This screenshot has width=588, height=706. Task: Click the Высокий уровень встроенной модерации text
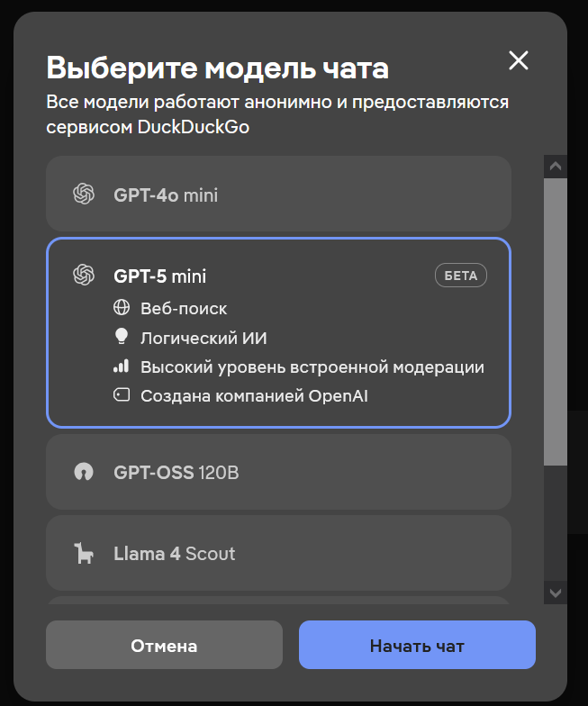[312, 367]
